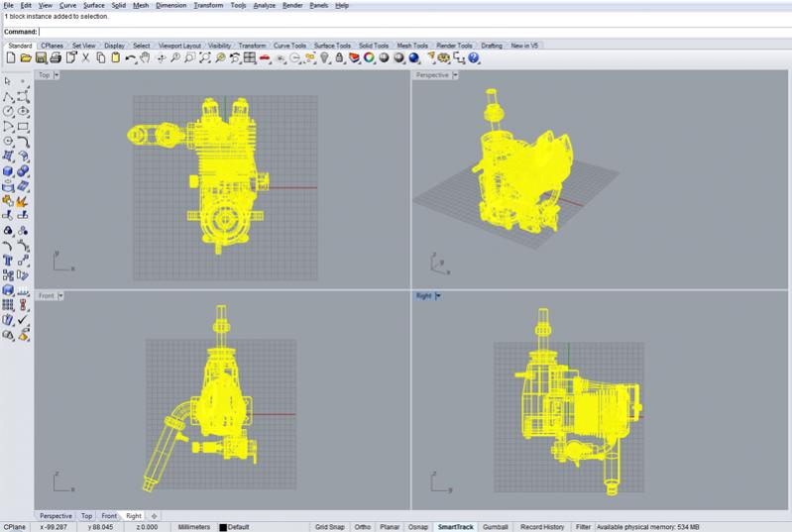Switch to the Curve Tools toolbar tab

click(x=289, y=46)
